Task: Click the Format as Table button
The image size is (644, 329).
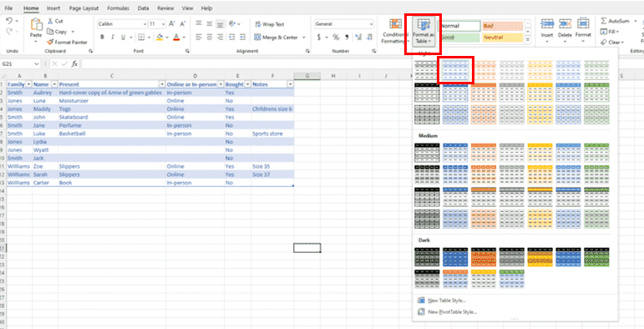Action: point(423,31)
